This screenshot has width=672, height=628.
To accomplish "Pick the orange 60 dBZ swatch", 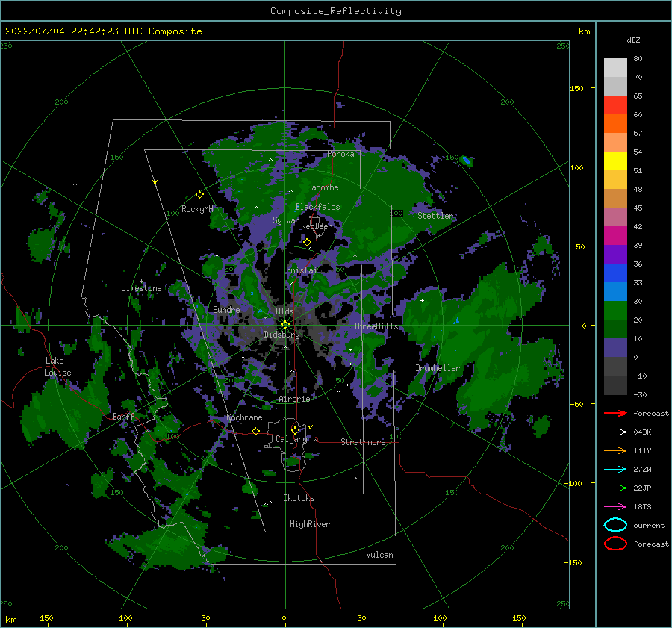I will click(615, 123).
